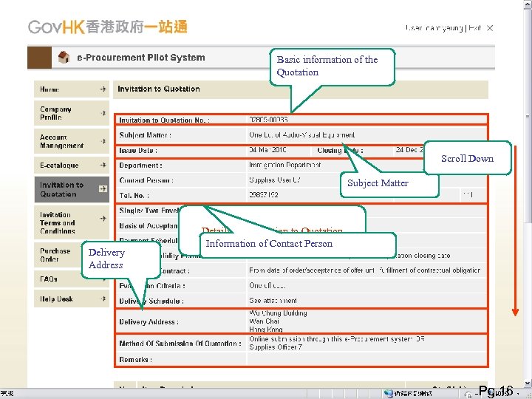Image resolution: width=532 pixels, height=399 pixels.
Task: Click the Subject Matter value text
Action: [x=301, y=134]
